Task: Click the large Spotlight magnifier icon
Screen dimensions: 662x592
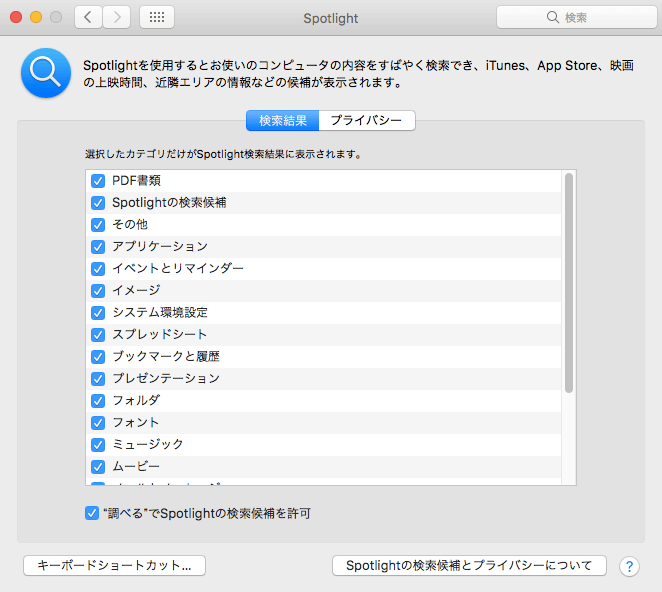Action: pos(46,73)
